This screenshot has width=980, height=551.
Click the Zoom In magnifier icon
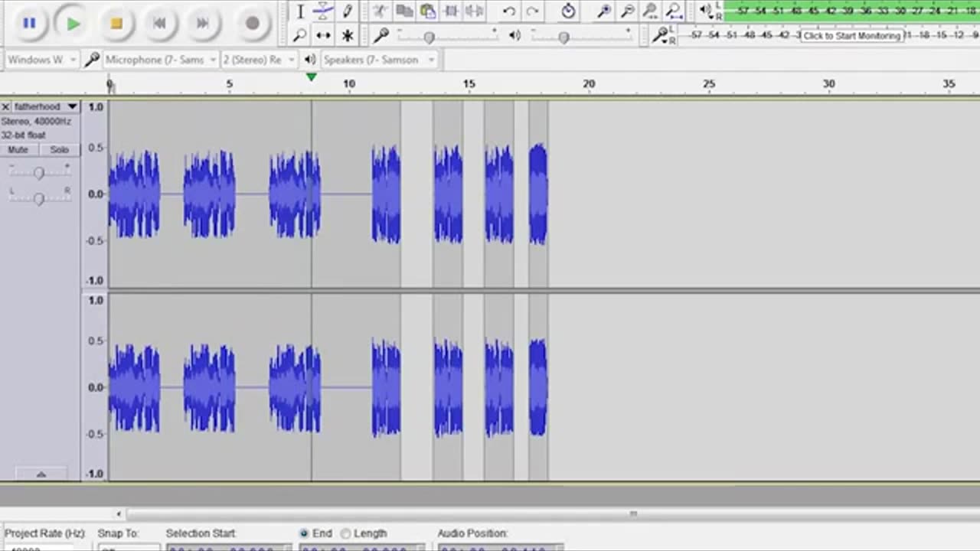coord(604,11)
